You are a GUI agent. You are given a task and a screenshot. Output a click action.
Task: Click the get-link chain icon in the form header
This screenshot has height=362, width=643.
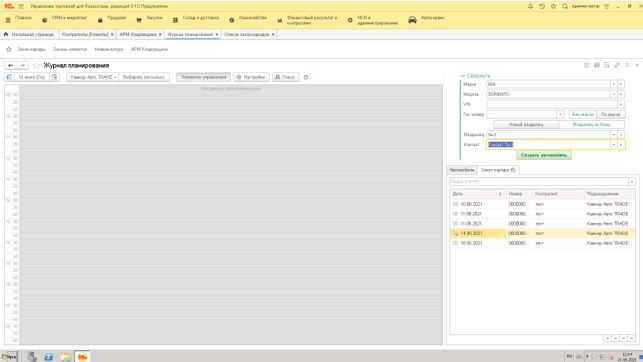click(616, 65)
